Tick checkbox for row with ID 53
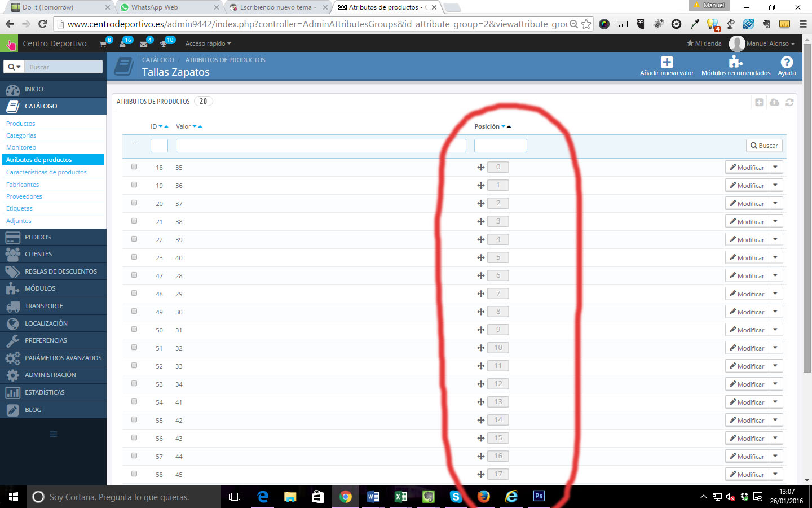812x508 pixels. tap(134, 383)
